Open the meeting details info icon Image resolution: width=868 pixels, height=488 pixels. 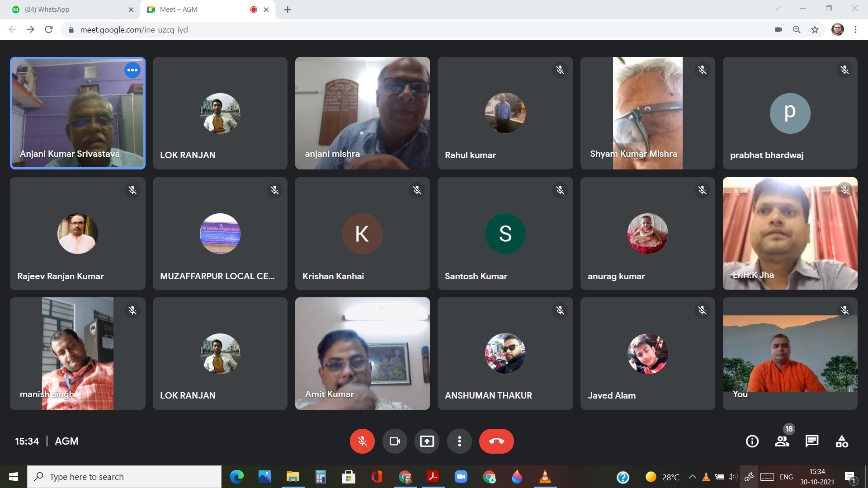pyautogui.click(x=752, y=441)
